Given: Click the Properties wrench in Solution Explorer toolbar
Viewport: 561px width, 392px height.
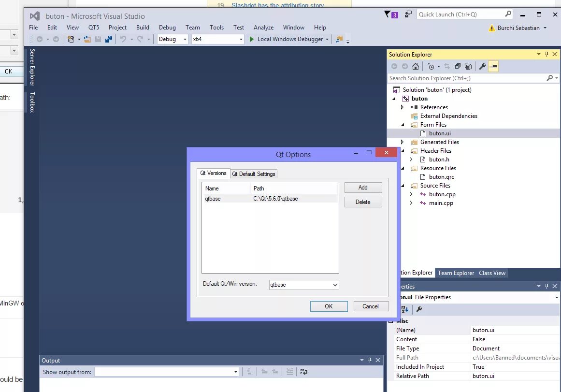Looking at the screenshot, I should click(x=482, y=66).
